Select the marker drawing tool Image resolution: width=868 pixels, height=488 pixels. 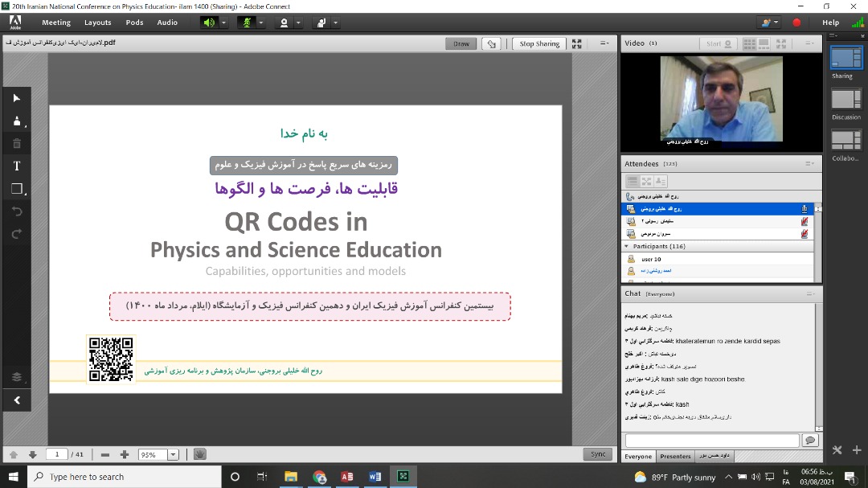(17, 121)
